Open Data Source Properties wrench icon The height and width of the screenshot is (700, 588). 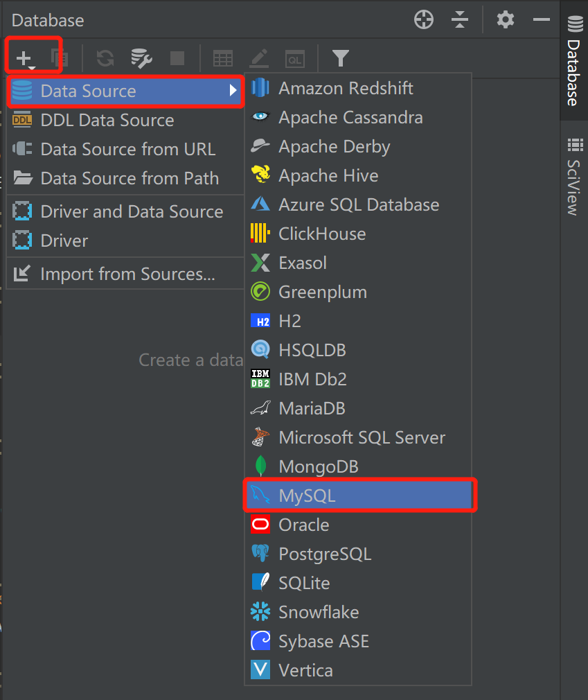(x=141, y=58)
